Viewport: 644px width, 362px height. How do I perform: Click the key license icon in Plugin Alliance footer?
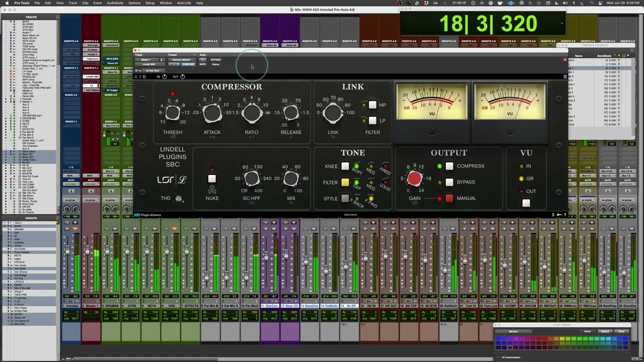click(x=559, y=215)
